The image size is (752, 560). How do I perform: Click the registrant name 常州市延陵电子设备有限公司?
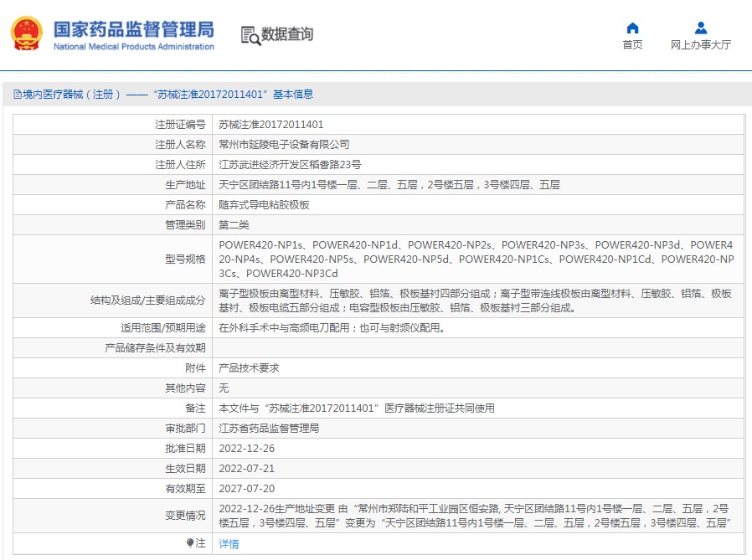[284, 145]
